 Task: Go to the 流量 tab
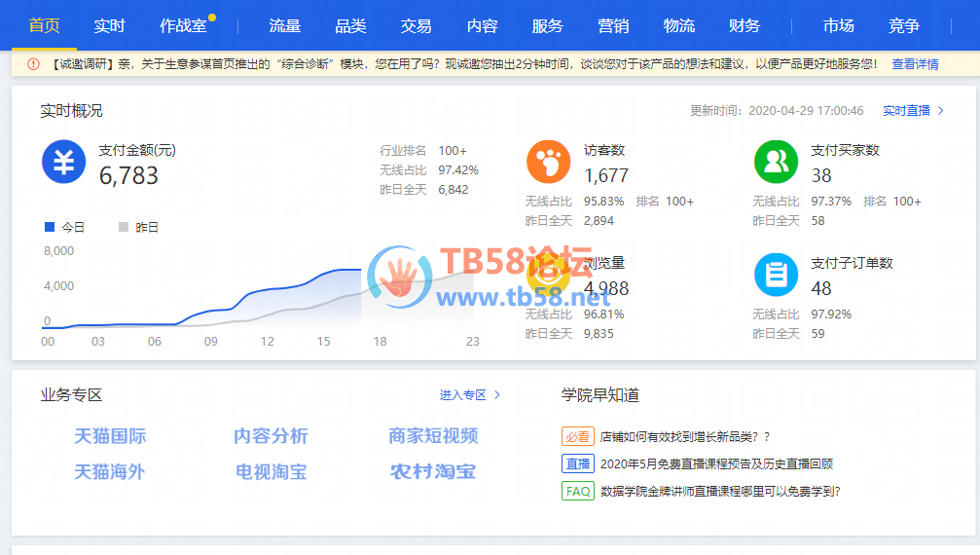click(x=284, y=25)
